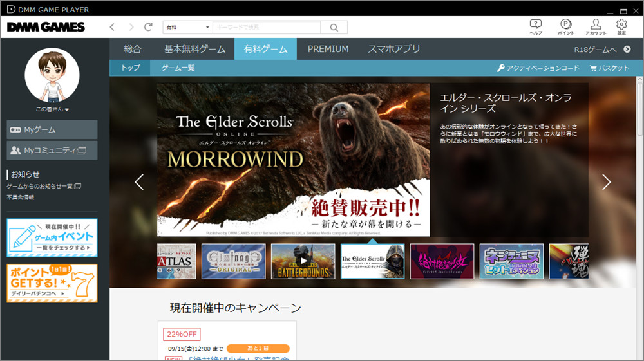Go back with the back arrow

click(112, 27)
